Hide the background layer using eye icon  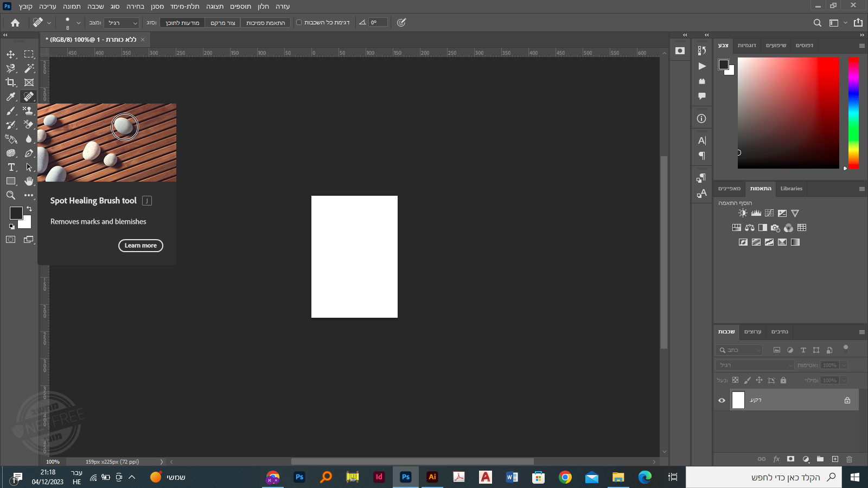(722, 401)
